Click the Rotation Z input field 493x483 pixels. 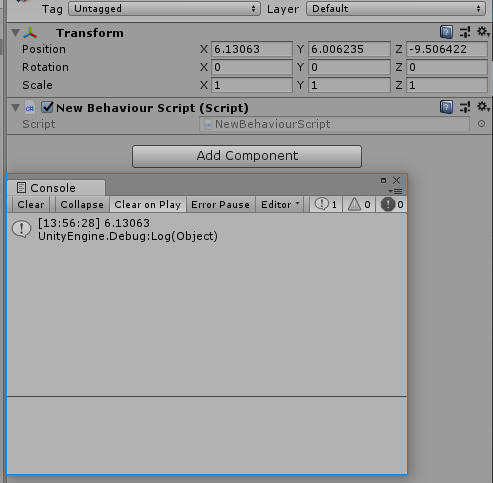pyautogui.click(x=447, y=67)
